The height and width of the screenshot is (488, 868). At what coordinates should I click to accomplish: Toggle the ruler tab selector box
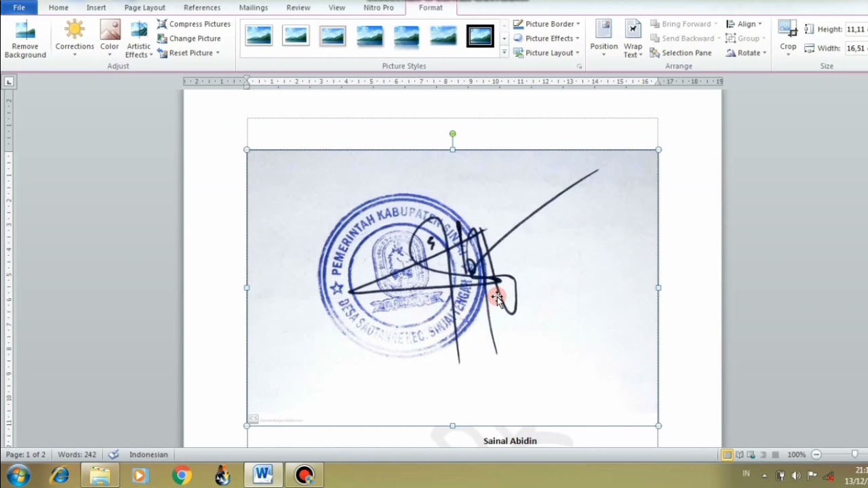[9, 82]
